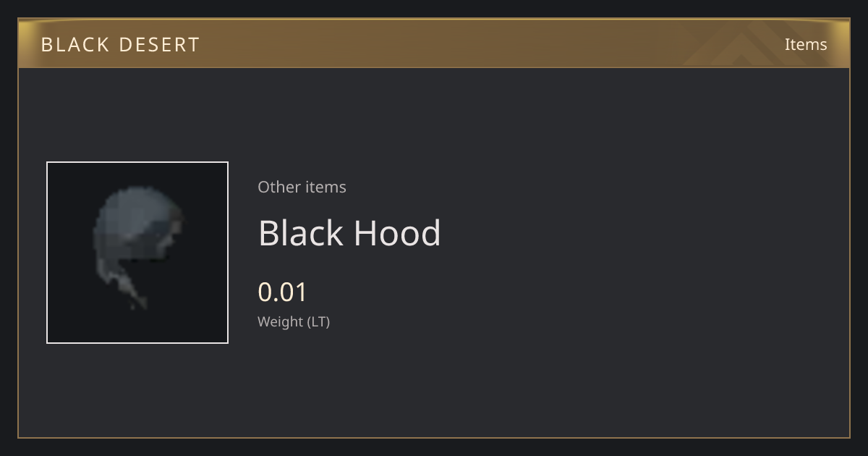Click the word Weight under 0.01
This screenshot has height=456, width=868.
click(281, 322)
